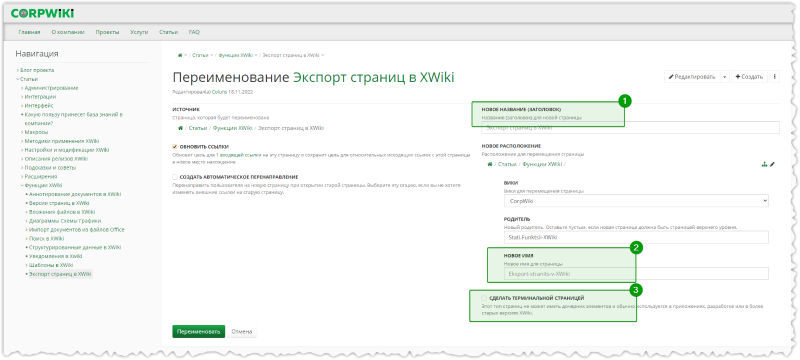The image size is (800, 360).
Task: Open the arrow dropdown next to Редактировать
Action: click(725, 76)
